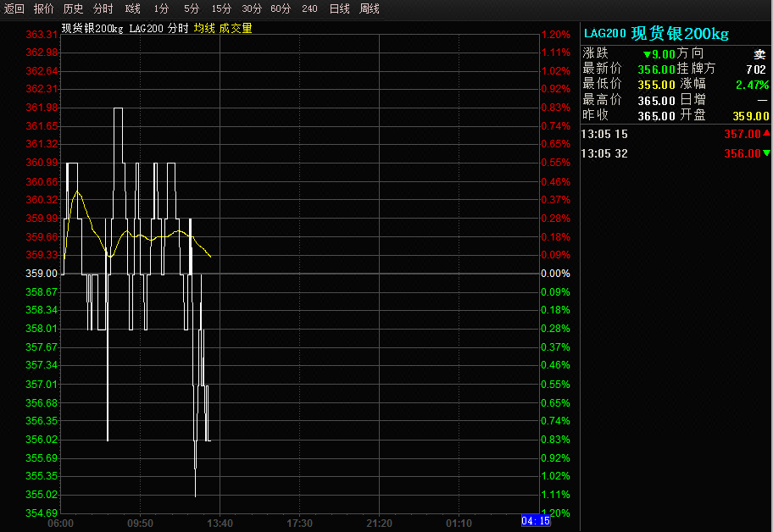The width and height of the screenshot is (773, 532).
Task: Click the 0.00% percent axis label
Action: click(x=556, y=274)
